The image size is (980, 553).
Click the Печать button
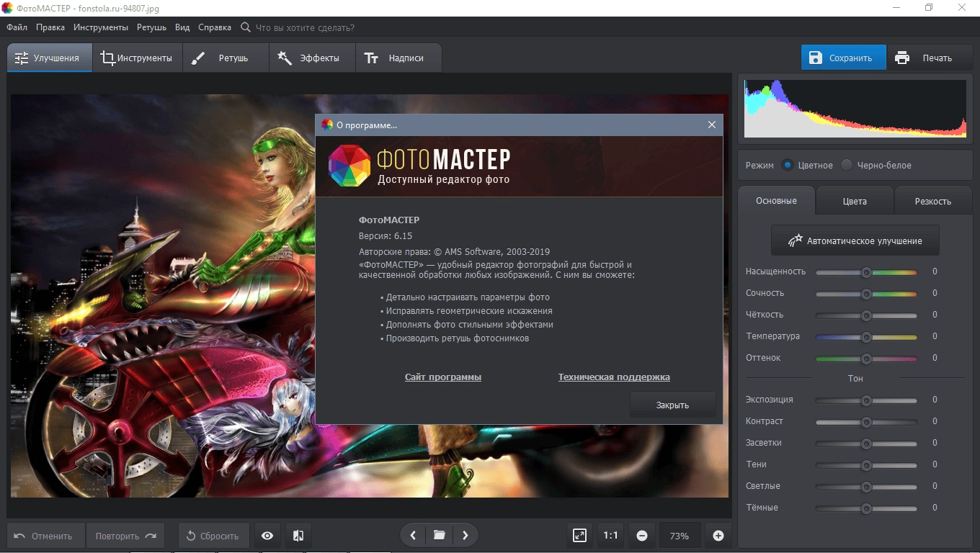pyautogui.click(x=929, y=58)
